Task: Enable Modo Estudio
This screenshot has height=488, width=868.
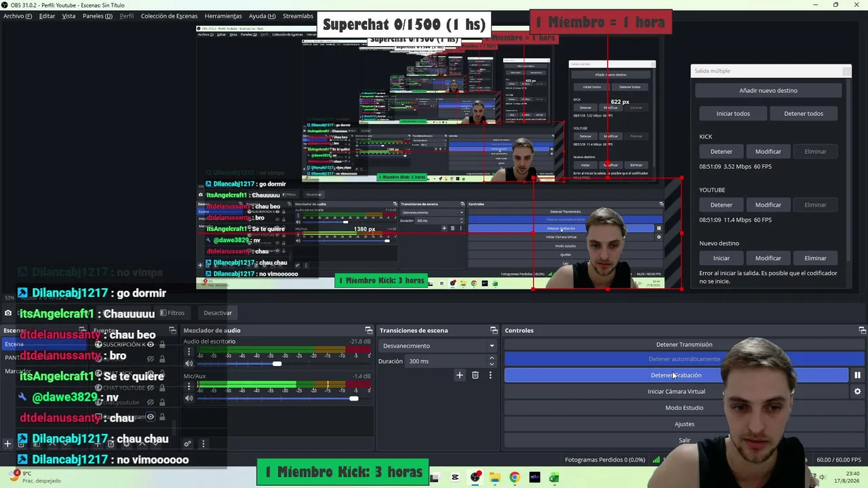Action: 684,407
